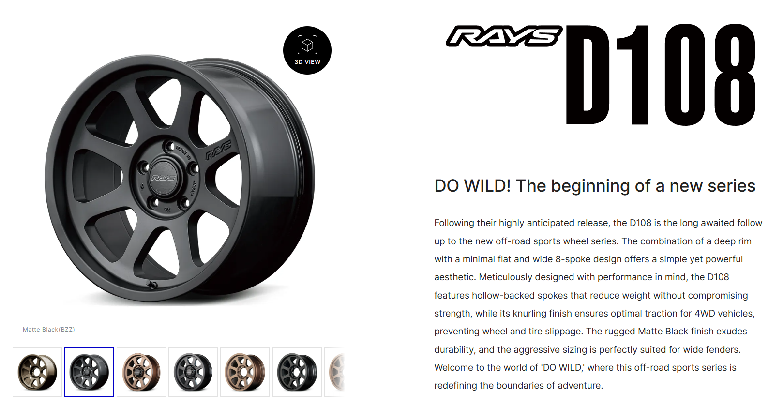This screenshot has width=768, height=408.
Task: Click the DO WILD! heading text
Action: [595, 186]
